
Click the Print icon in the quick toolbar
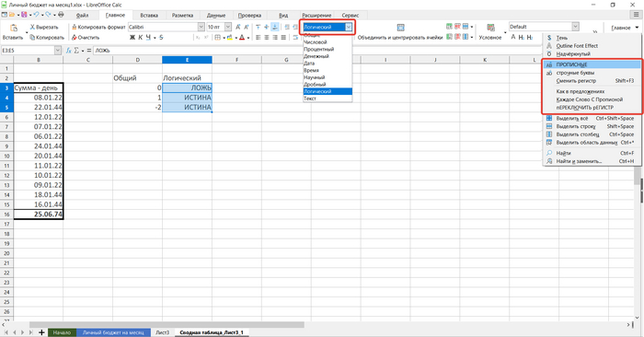61,15
